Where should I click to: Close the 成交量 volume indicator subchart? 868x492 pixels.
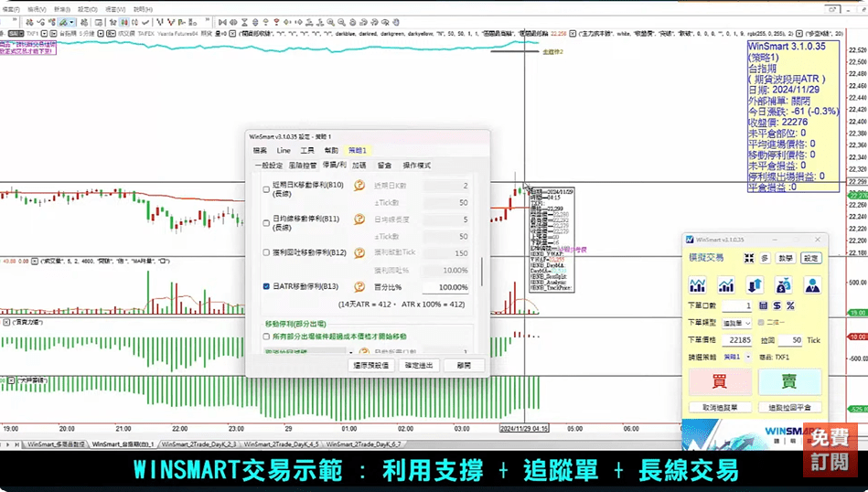pos(35,261)
